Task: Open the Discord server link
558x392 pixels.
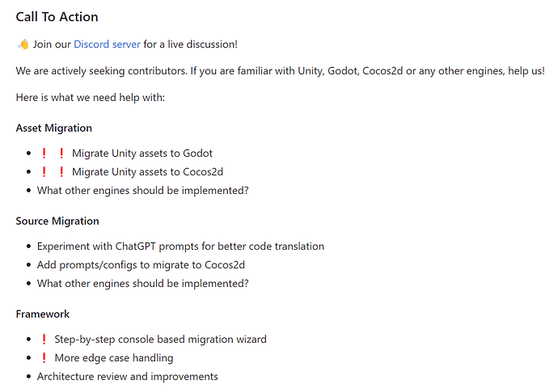Action: [x=107, y=44]
